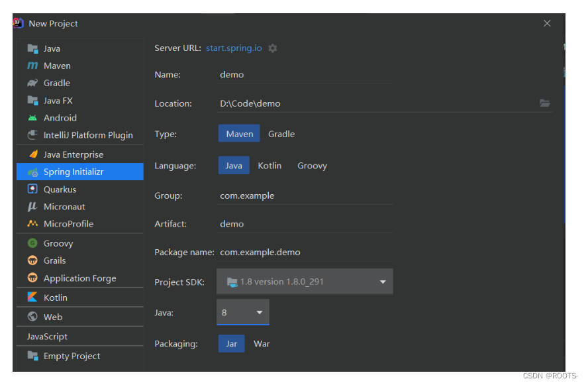Click the IntelliJ logo in title bar
The height and width of the screenshot is (385, 588).
pos(19,23)
